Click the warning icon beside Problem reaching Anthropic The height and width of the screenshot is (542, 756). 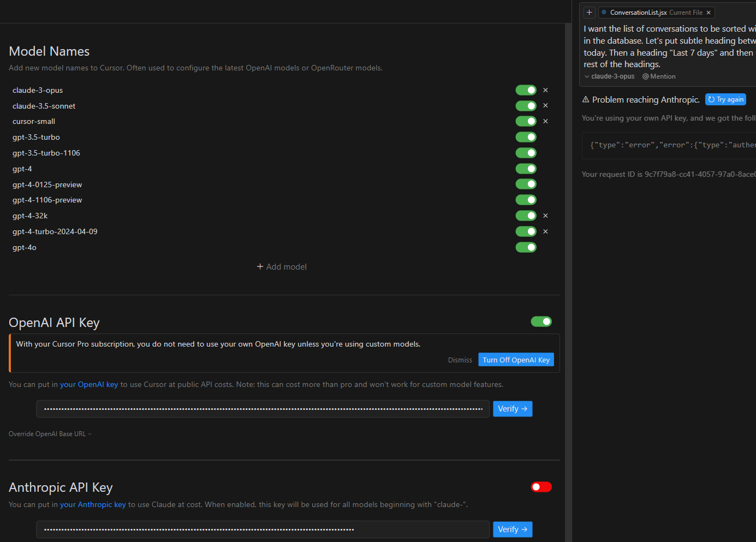click(586, 99)
